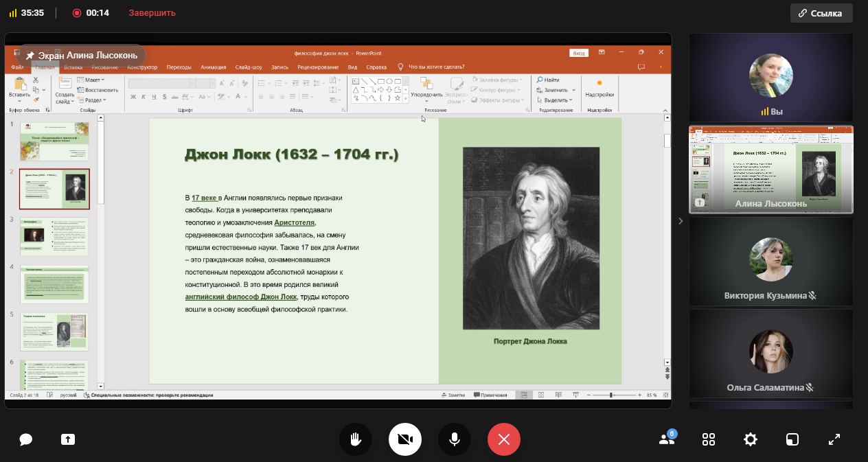
Task: Open the chat panel icon
Action: click(26, 439)
